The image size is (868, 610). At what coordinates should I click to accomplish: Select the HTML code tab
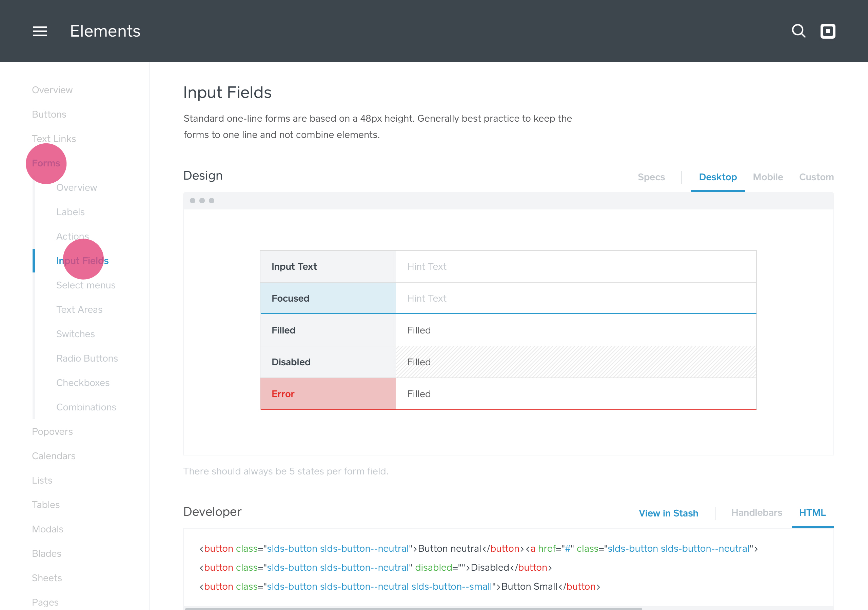pyautogui.click(x=812, y=512)
